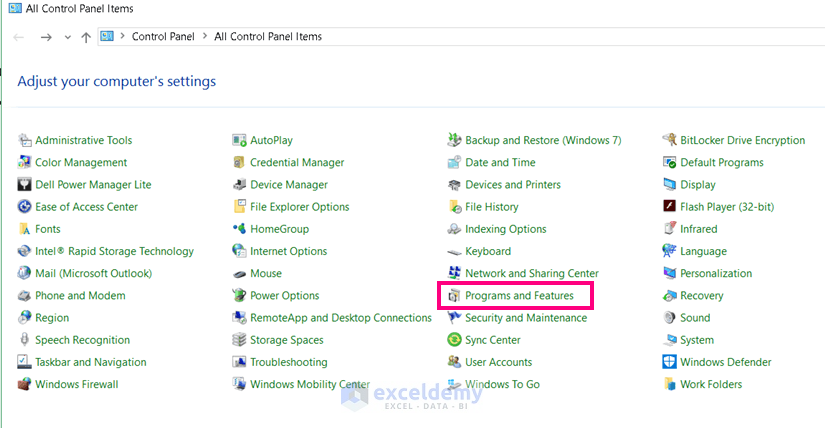Open Work Folders link

(711, 384)
